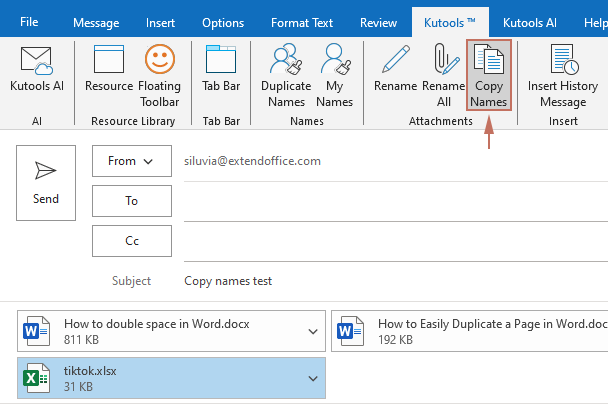Click the Copy Names button
The image size is (608, 412).
coord(489,76)
